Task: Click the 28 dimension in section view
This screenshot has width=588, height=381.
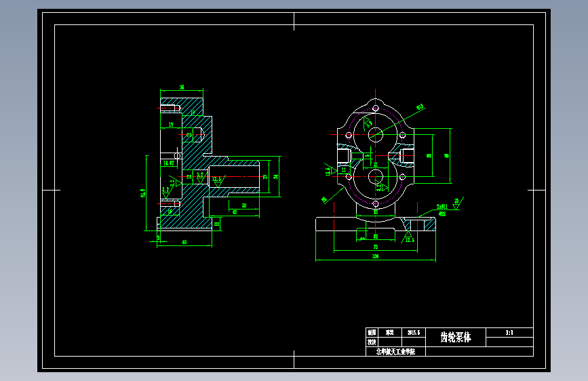Action: tap(244, 205)
